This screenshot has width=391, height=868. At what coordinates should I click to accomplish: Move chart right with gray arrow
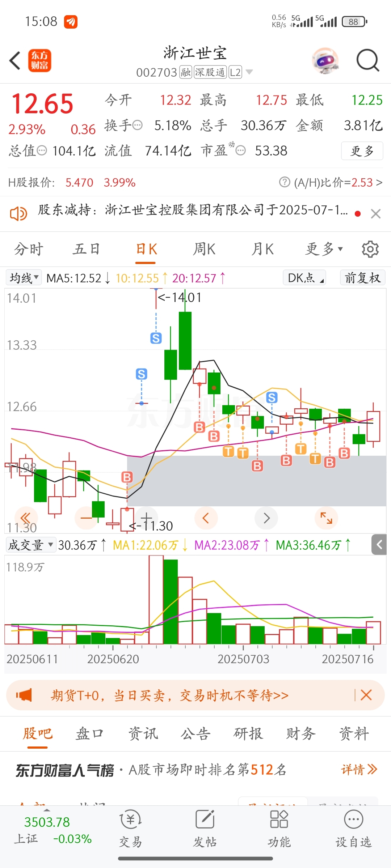(x=266, y=518)
